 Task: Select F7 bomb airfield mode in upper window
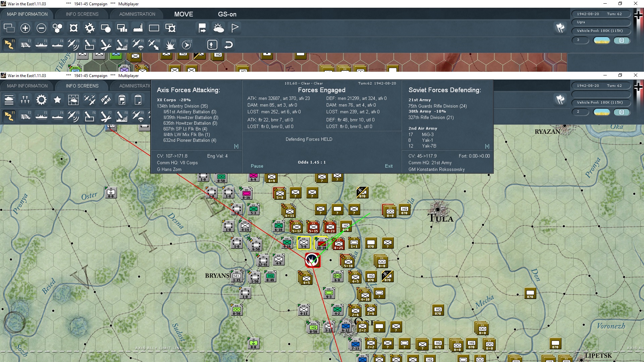106,45
